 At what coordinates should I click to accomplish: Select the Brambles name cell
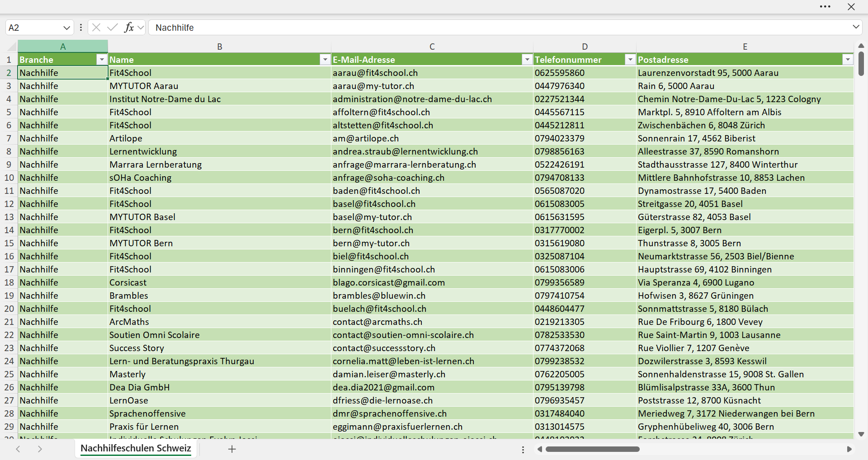(x=220, y=296)
